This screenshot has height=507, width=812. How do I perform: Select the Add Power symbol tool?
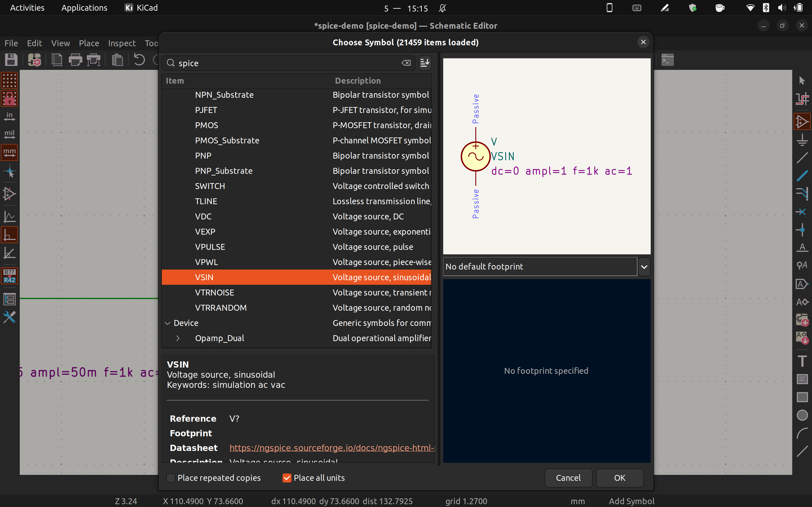point(802,139)
